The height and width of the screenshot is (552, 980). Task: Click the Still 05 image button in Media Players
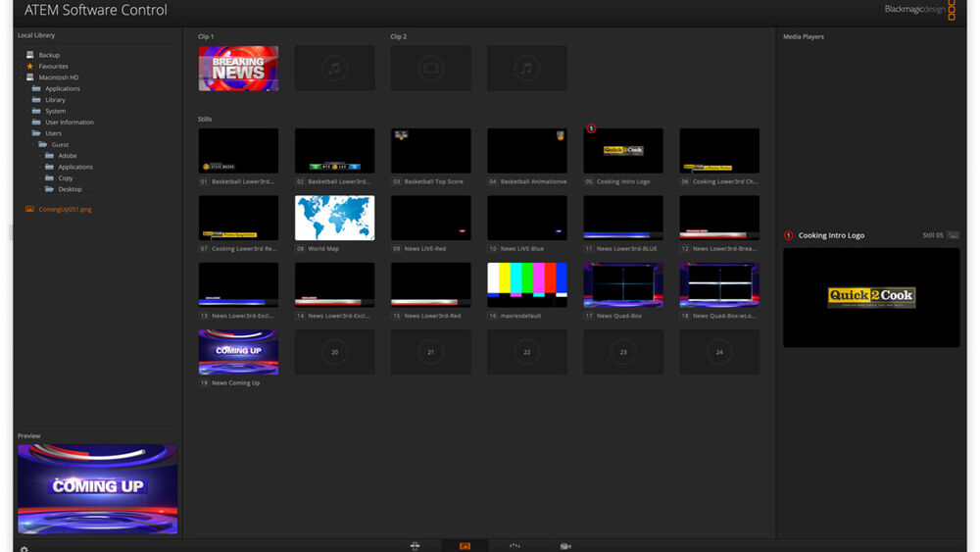click(x=954, y=235)
